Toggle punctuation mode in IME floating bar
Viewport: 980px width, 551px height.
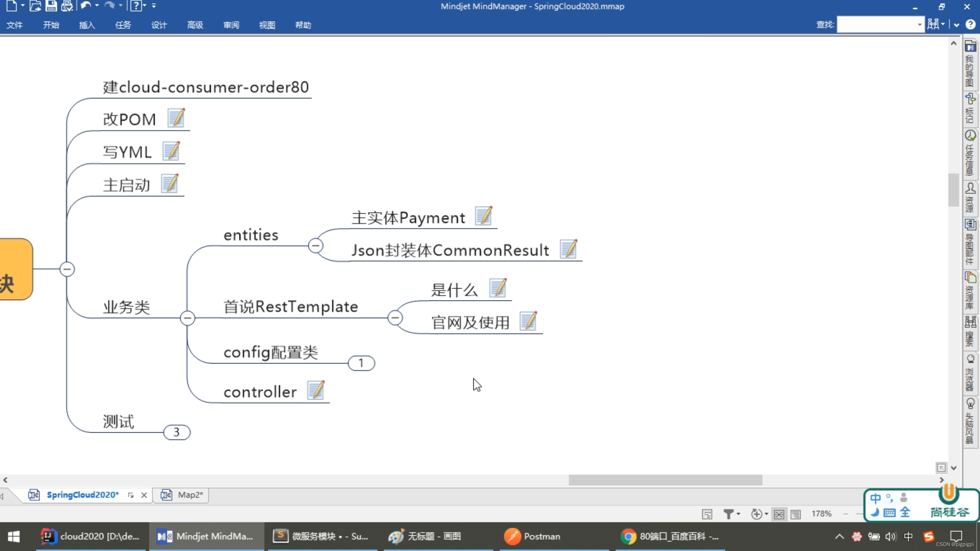pos(889,498)
